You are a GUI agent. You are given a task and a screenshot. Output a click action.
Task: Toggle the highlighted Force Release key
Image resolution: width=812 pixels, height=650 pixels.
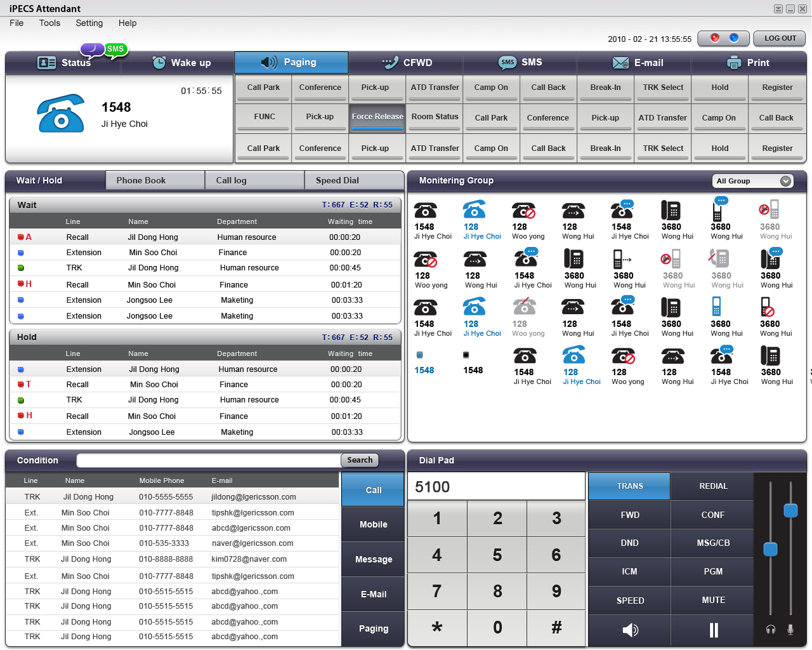click(377, 117)
